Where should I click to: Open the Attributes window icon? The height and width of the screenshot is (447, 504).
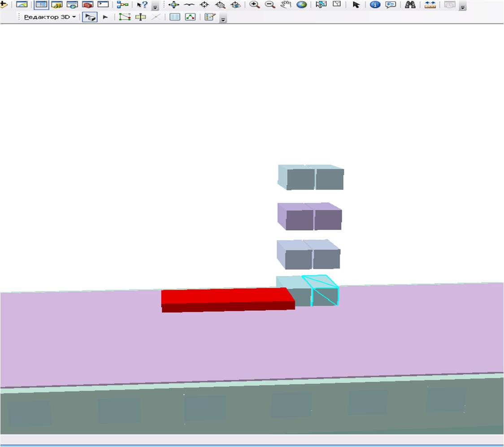click(175, 17)
